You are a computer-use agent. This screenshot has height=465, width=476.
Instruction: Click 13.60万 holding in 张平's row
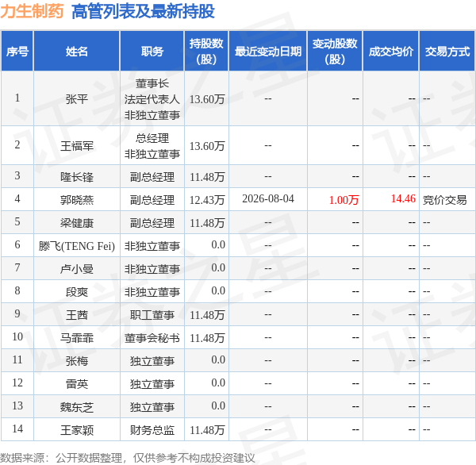click(207, 99)
